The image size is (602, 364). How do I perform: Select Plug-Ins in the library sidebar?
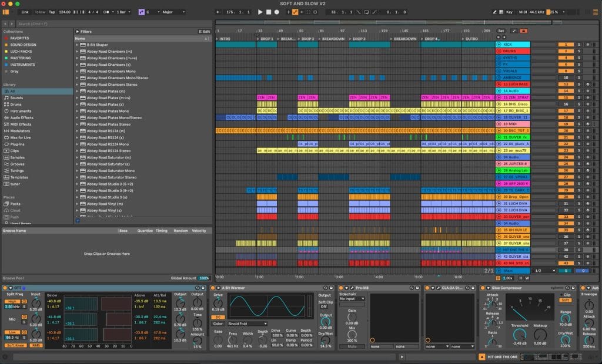click(18, 144)
